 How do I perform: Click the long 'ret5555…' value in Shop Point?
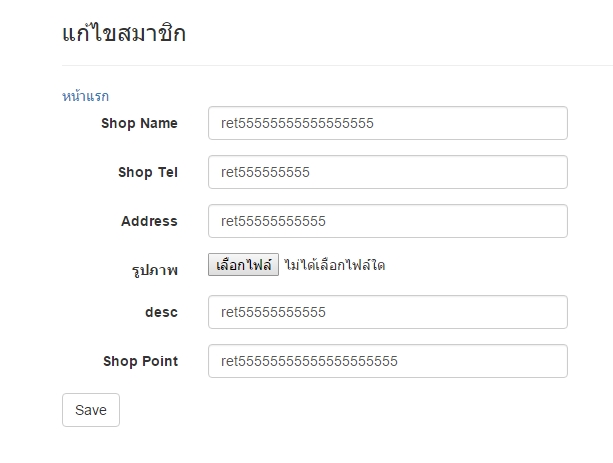click(309, 361)
